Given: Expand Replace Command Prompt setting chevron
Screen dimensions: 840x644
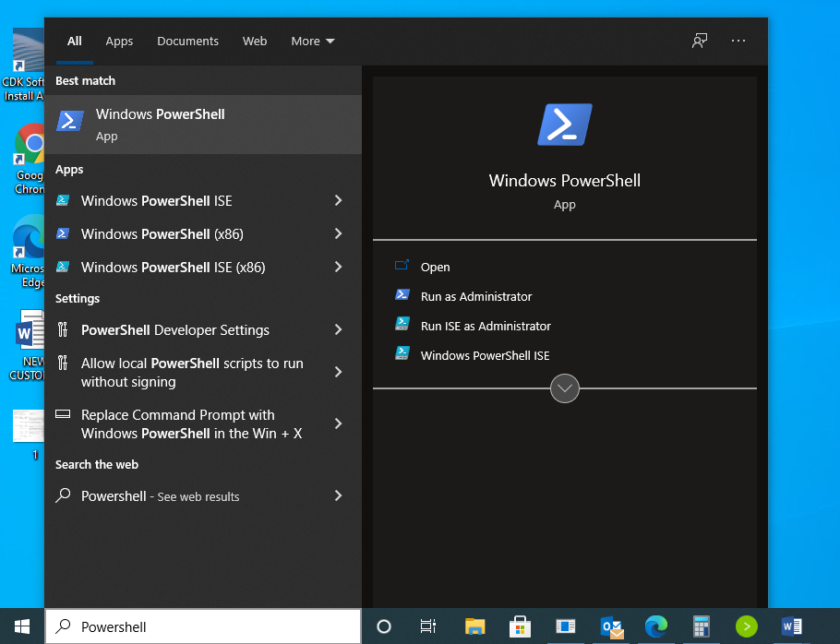Looking at the screenshot, I should pos(338,424).
